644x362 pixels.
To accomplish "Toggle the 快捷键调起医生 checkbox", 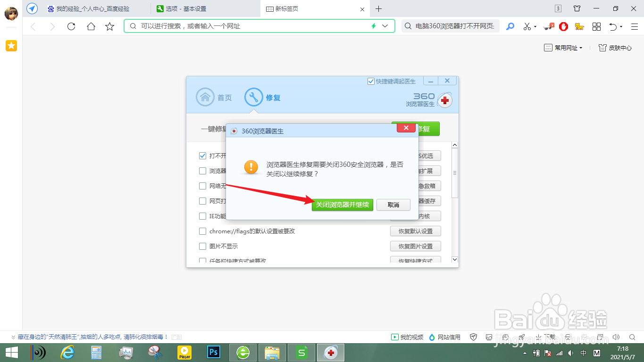I will tap(371, 81).
